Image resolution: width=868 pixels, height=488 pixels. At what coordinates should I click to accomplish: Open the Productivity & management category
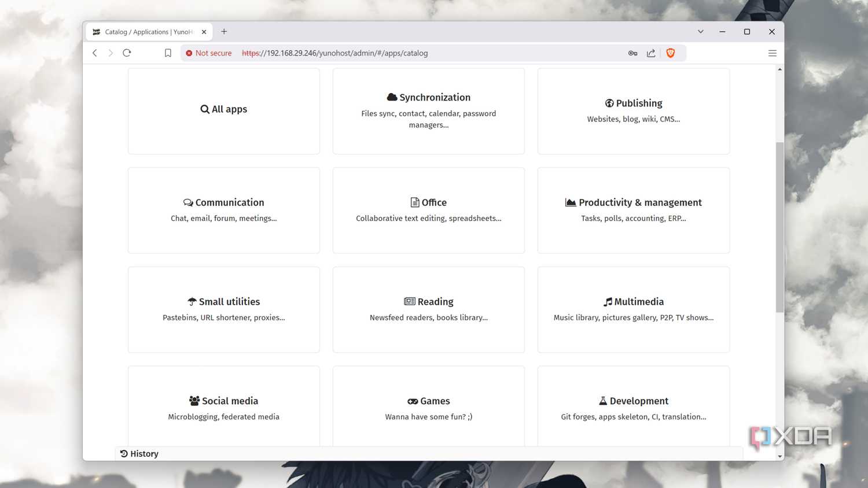634,210
